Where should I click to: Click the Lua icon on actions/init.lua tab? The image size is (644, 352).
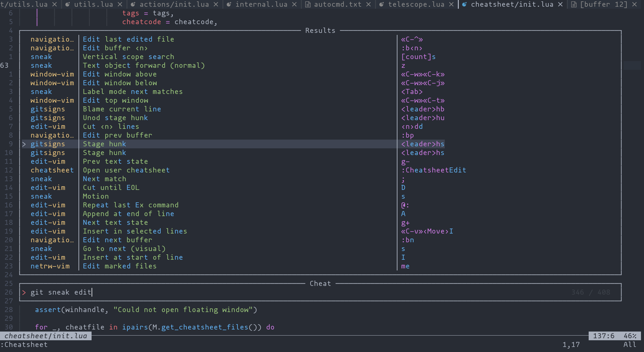point(133,4)
